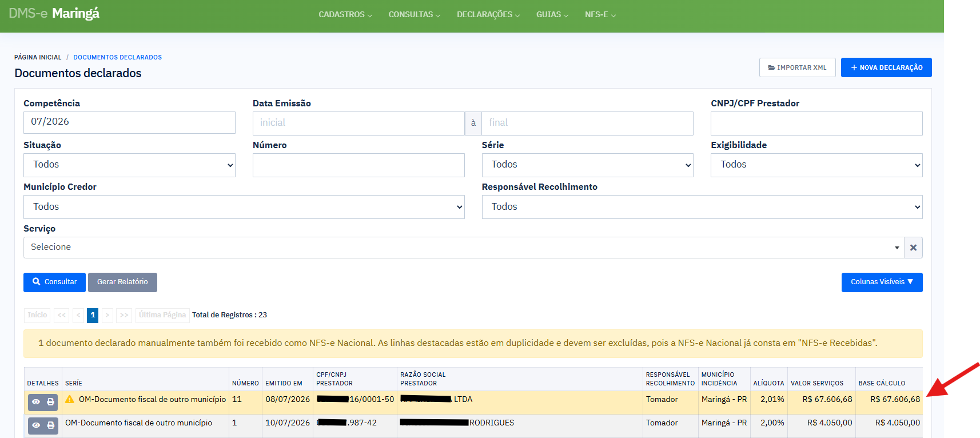The image size is (980, 438).
Task: Jump to last pages double arrow
Action: [x=124, y=315]
